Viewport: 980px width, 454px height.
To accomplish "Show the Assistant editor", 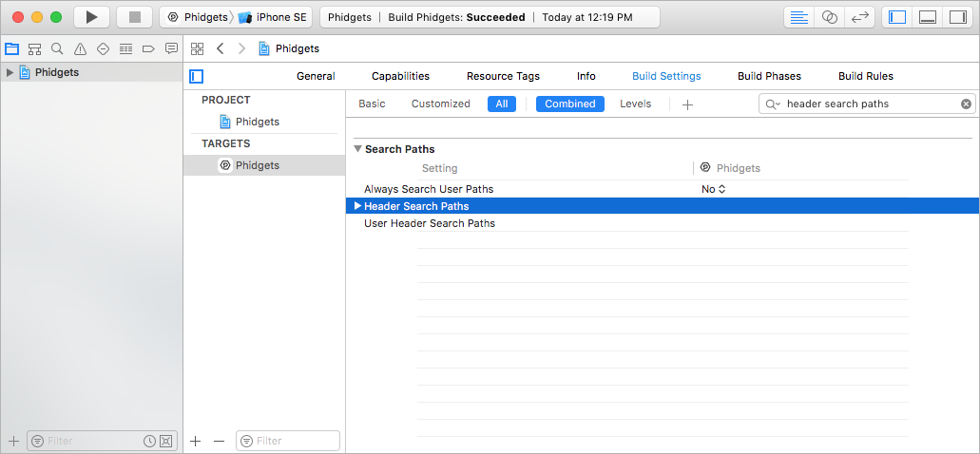I will [x=830, y=17].
